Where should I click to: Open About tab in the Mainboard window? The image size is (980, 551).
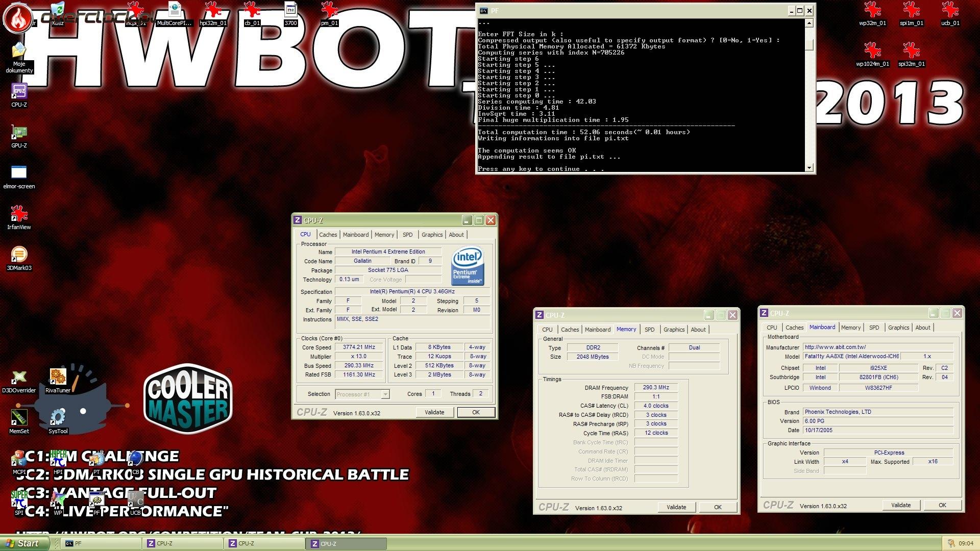[x=923, y=328]
